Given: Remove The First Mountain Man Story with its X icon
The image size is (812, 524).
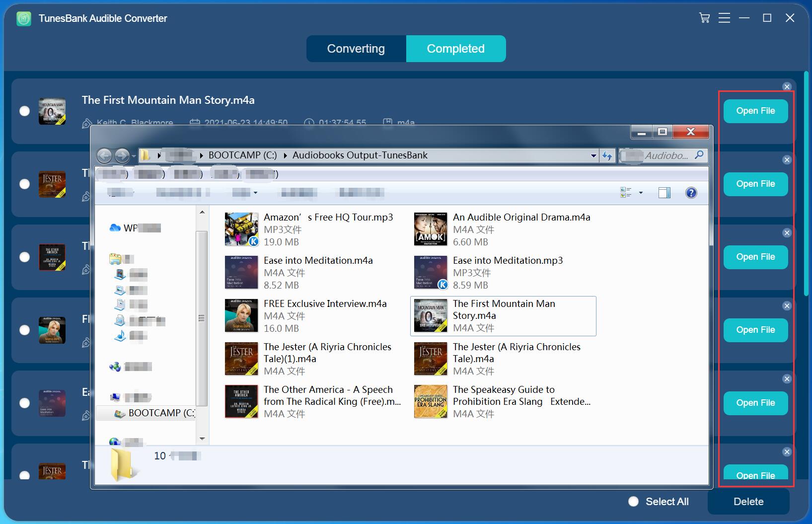Looking at the screenshot, I should pos(787,86).
